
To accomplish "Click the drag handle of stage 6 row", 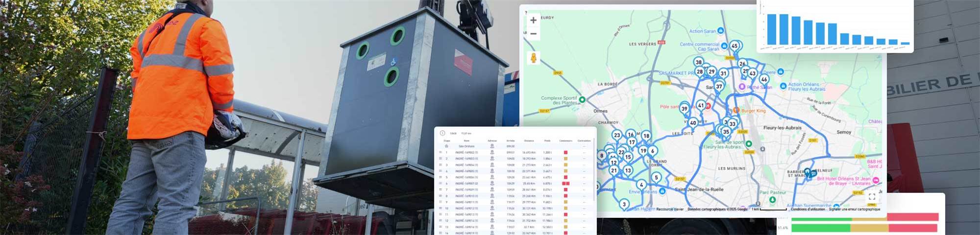I will tap(440, 184).
